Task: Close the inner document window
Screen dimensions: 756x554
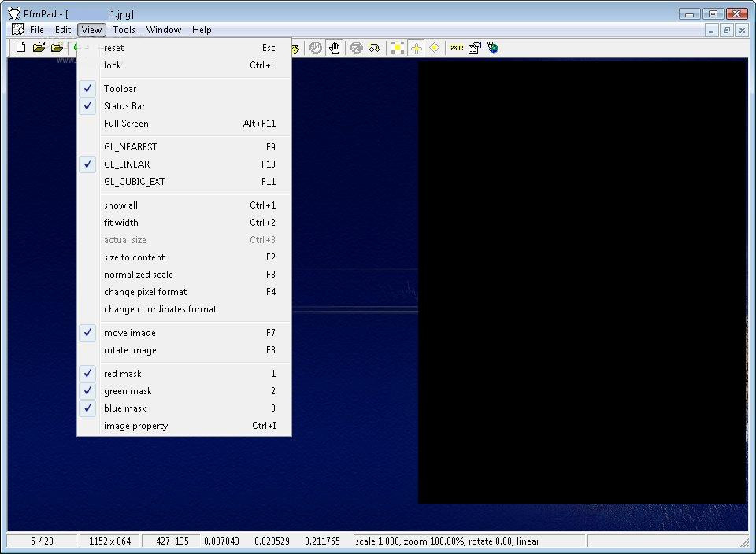Action: click(x=742, y=31)
